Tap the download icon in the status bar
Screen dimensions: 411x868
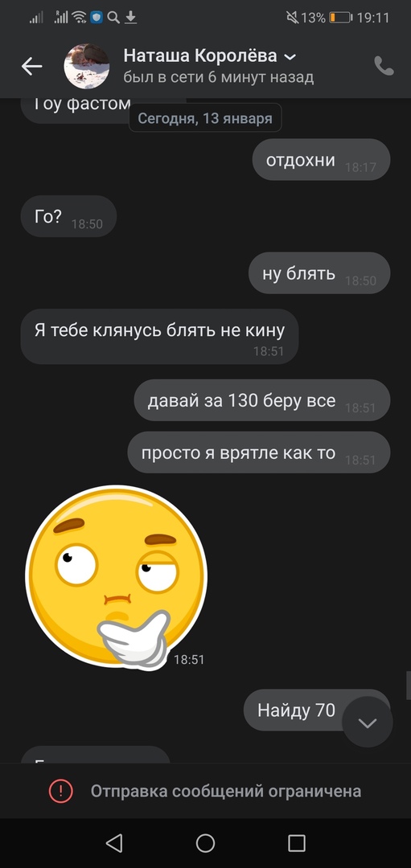pyautogui.click(x=130, y=18)
